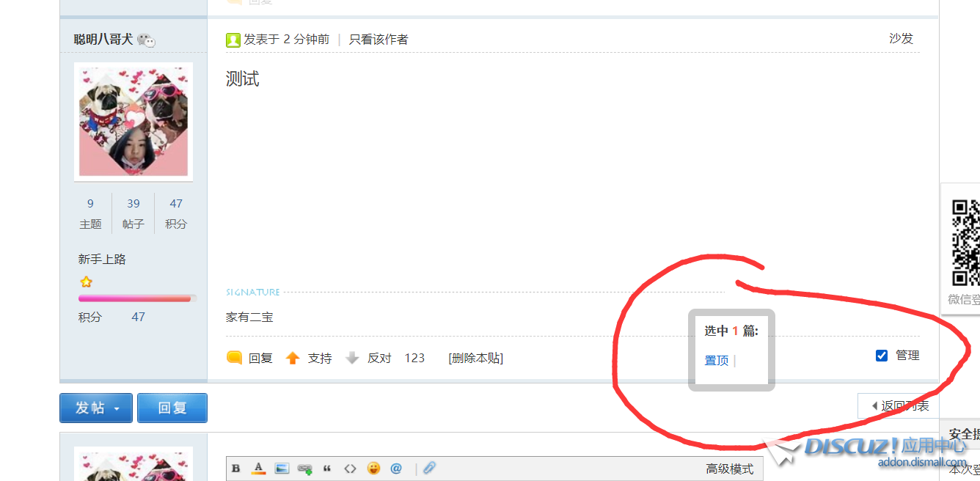
Task: Insert a quote block via quote icon
Action: tap(327, 469)
